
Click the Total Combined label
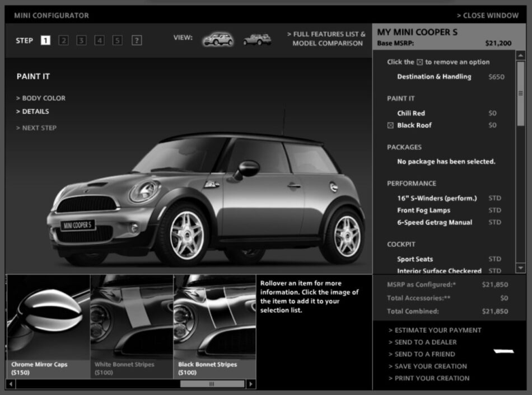[413, 311]
